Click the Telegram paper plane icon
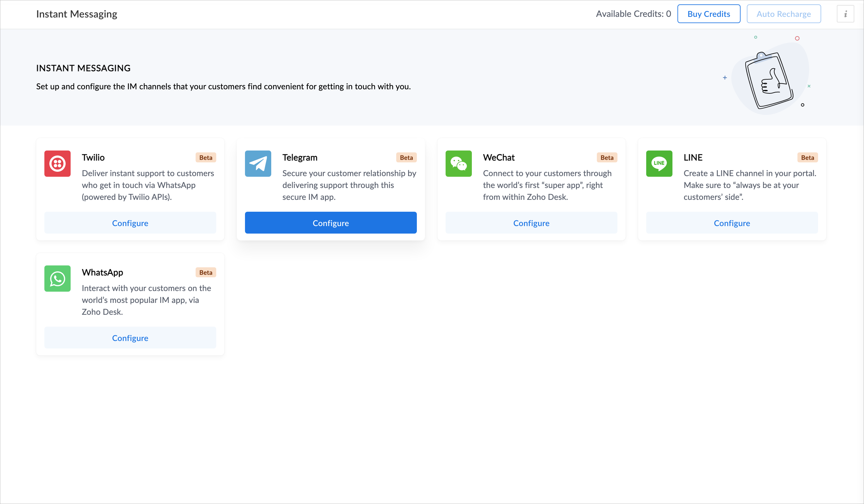Screen dimensions: 864x504 click(x=258, y=163)
